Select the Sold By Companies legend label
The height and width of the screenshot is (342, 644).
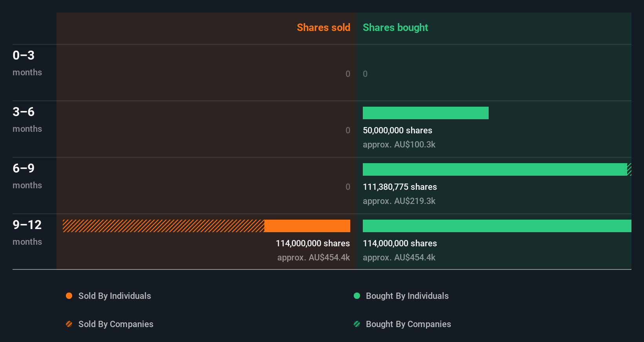click(x=116, y=324)
